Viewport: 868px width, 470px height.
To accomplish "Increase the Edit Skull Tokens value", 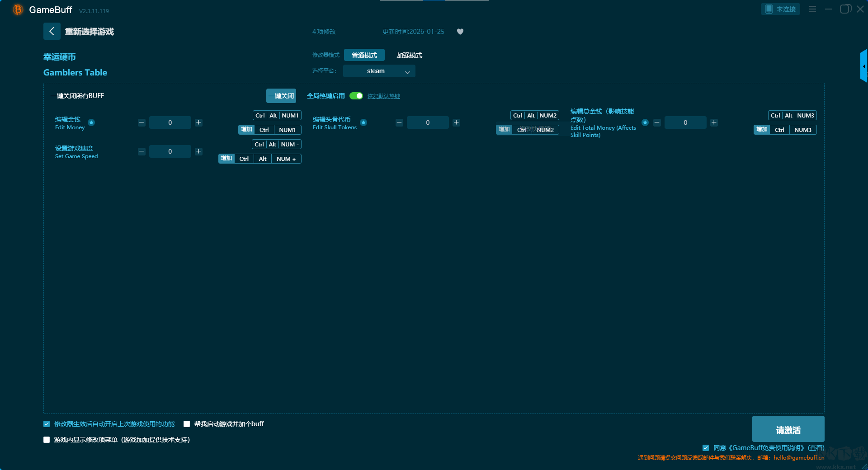I will (x=456, y=122).
